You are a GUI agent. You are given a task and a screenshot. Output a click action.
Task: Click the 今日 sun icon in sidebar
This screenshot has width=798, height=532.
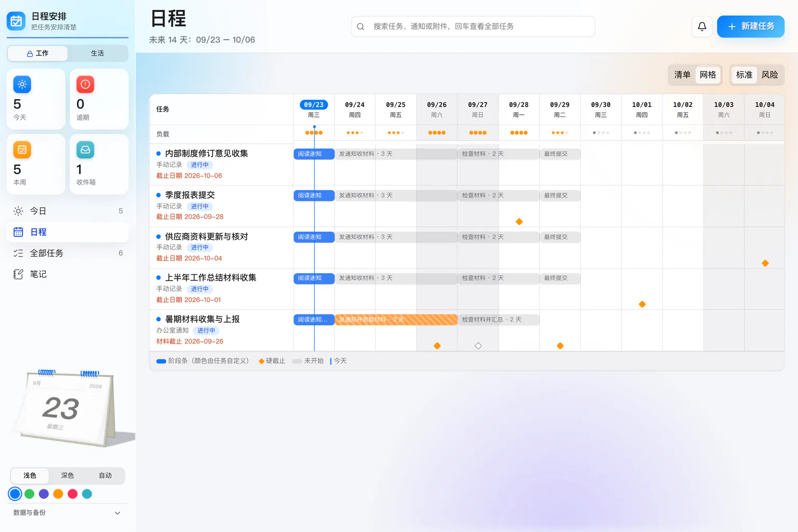[x=18, y=211]
